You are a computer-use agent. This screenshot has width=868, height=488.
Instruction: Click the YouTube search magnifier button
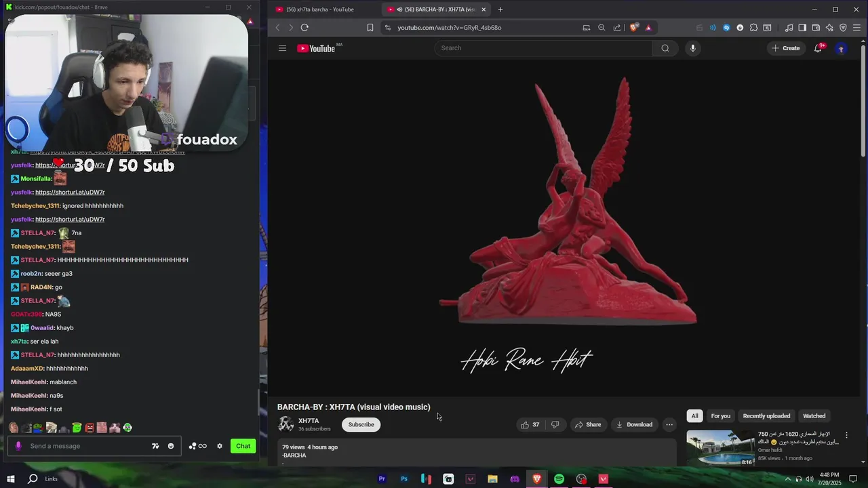665,48
